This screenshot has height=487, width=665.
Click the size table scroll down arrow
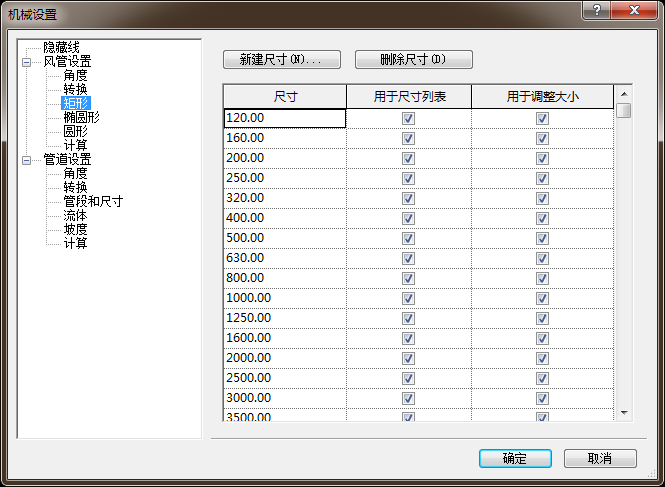tap(624, 413)
